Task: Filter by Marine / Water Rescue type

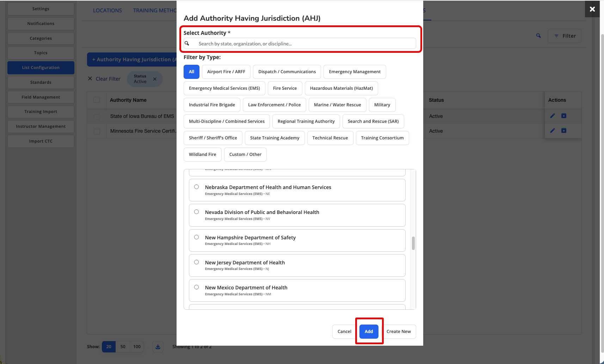Action: (338, 105)
